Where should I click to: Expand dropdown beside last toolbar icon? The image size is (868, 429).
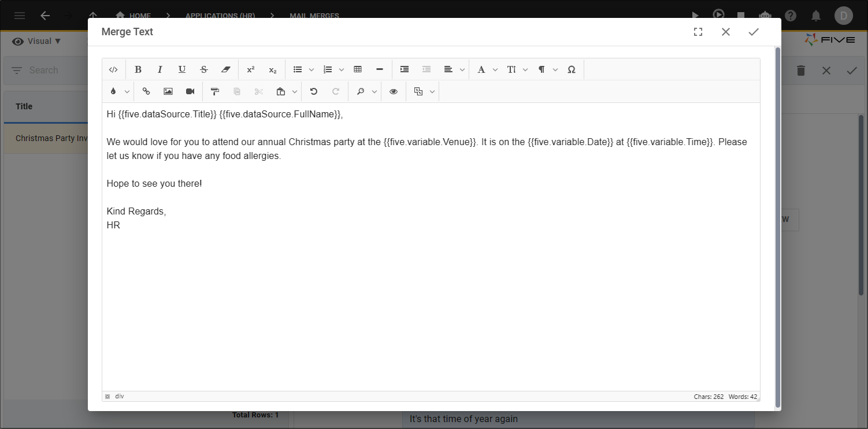pyautogui.click(x=432, y=91)
